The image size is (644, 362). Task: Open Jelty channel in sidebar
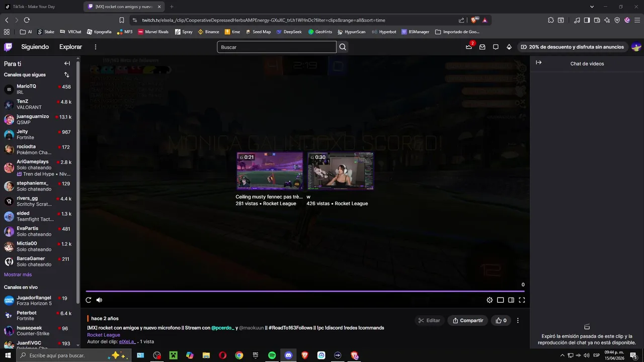pos(38,135)
